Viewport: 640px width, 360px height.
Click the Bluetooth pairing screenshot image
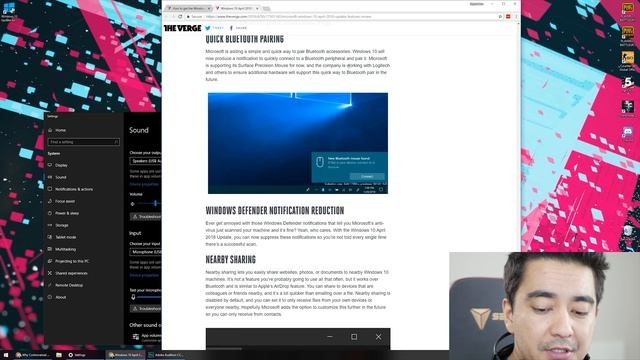[298, 143]
